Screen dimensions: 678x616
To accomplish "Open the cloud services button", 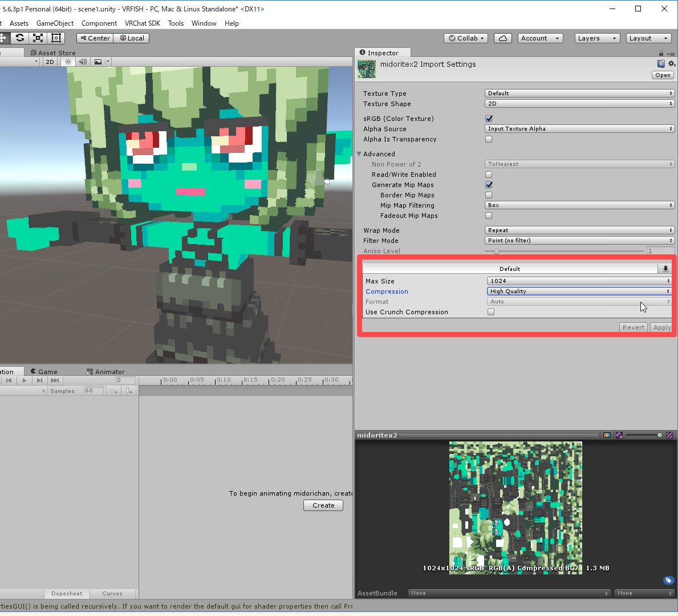I will tap(503, 38).
